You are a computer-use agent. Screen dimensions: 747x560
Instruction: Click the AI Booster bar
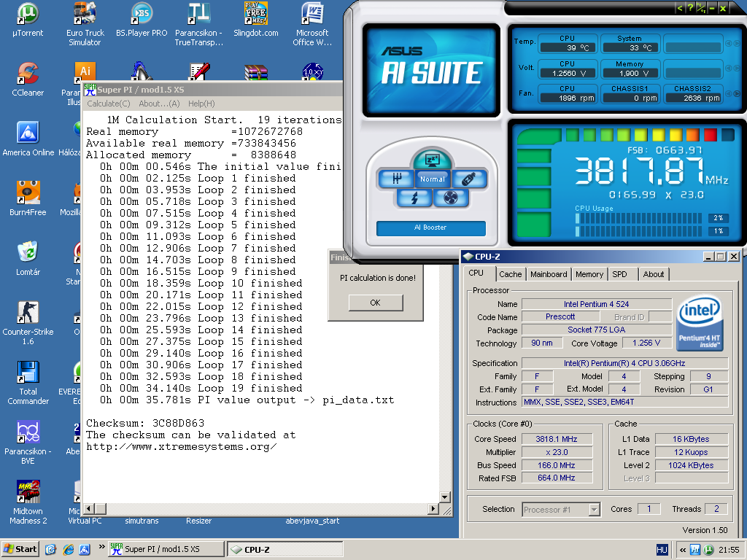pos(430,227)
